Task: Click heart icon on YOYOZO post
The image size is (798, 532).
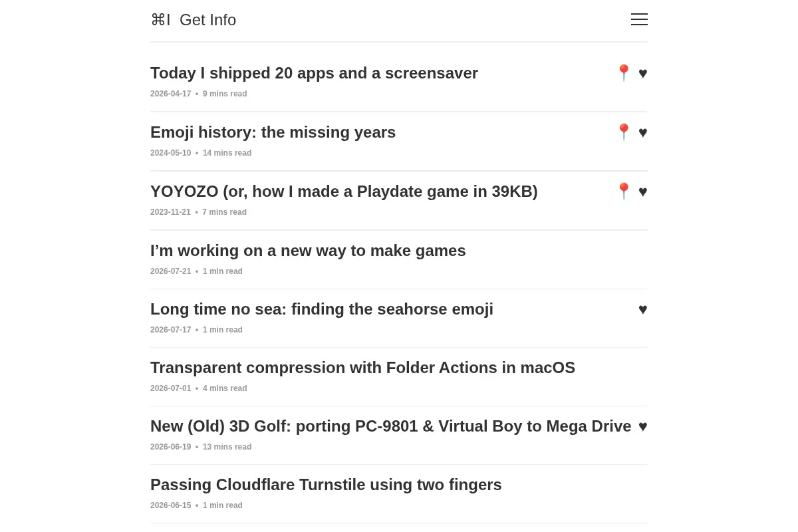Action: coord(643,192)
